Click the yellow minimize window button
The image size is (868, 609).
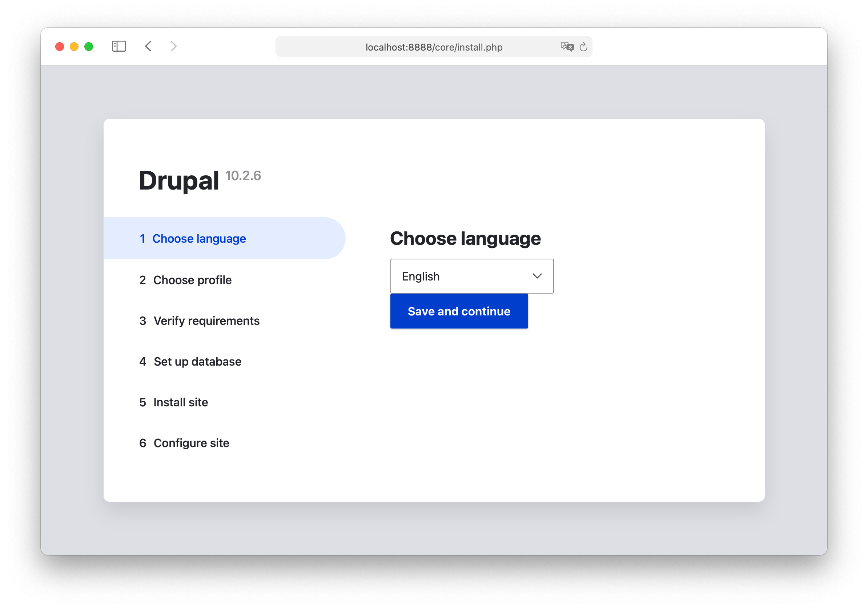click(74, 47)
